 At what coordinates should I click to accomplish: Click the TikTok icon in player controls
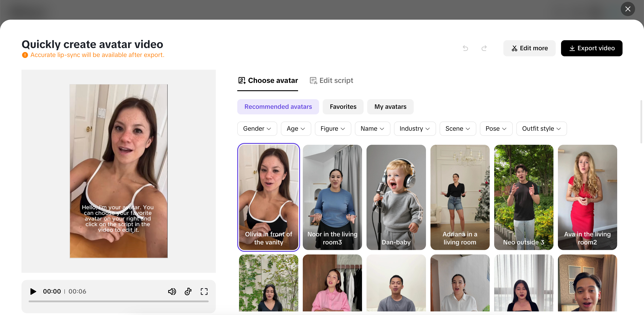point(188,291)
